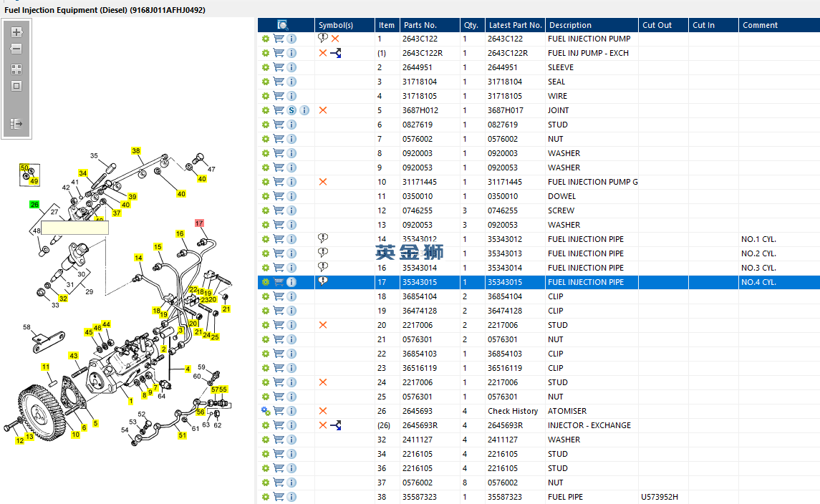Open the four-square grid view icon
The image size is (820, 504).
pos(16,69)
